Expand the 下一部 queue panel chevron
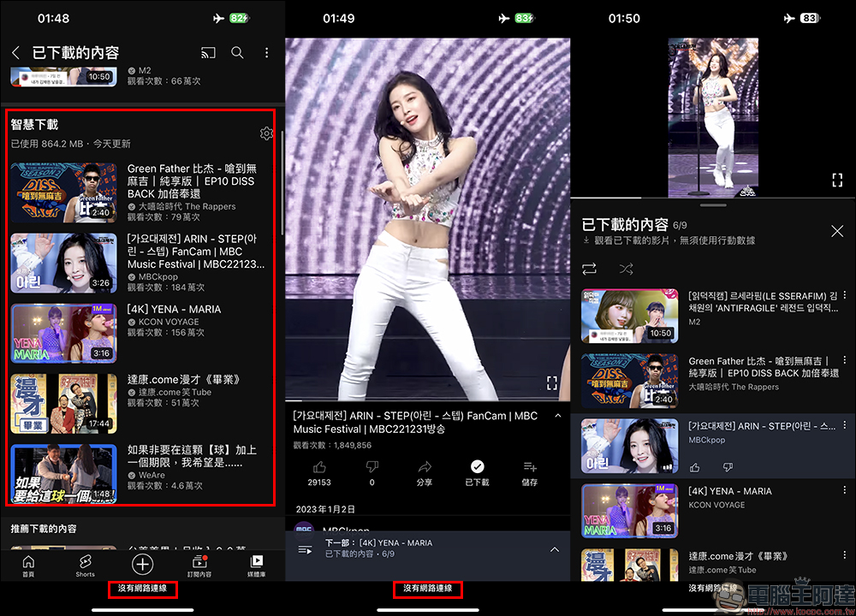The width and height of the screenshot is (856, 616). click(554, 549)
